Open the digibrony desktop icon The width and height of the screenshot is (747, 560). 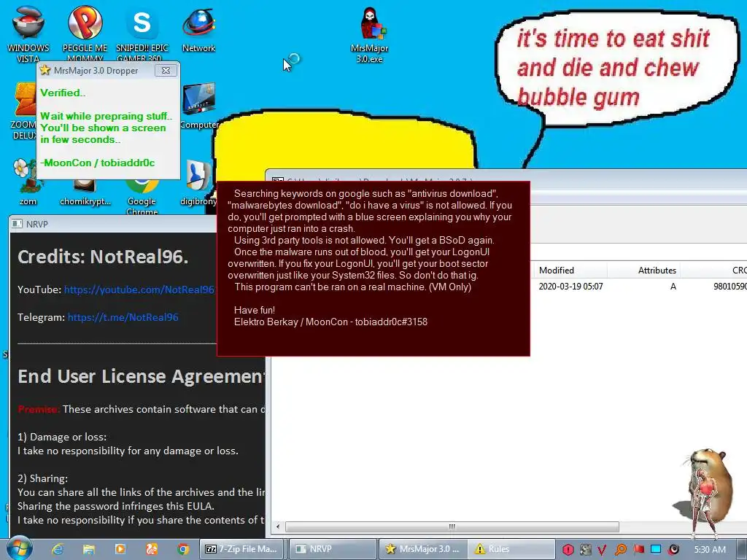198,182
